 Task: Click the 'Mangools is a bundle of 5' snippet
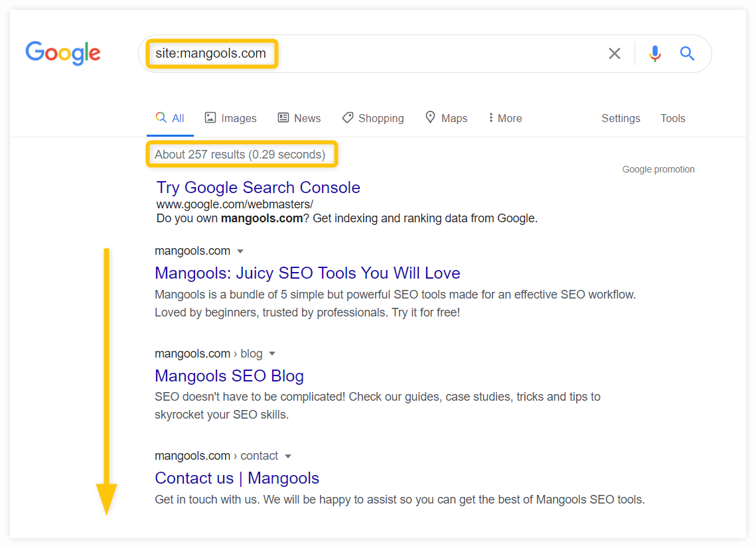pos(396,304)
